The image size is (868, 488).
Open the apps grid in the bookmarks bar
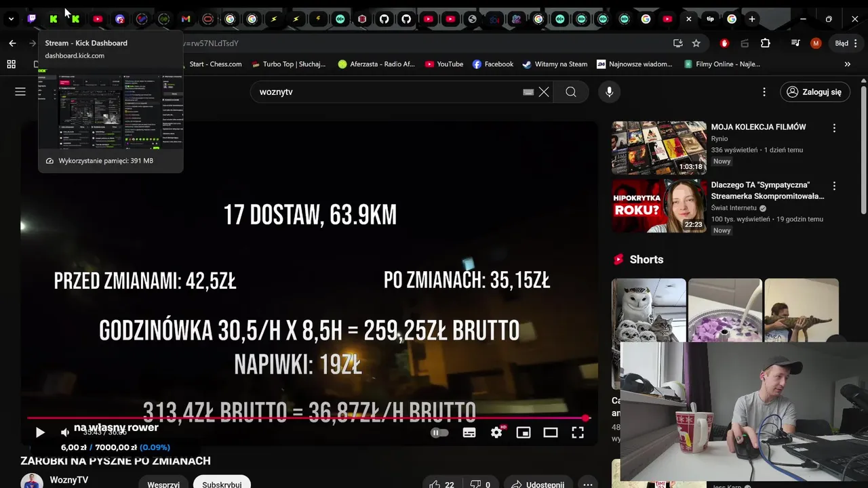pos(11,64)
